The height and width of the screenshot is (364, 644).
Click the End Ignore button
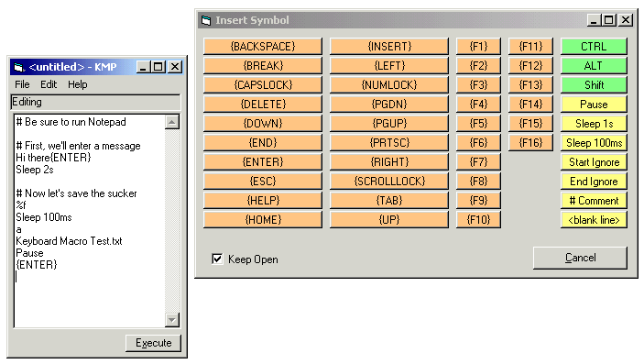594,182
